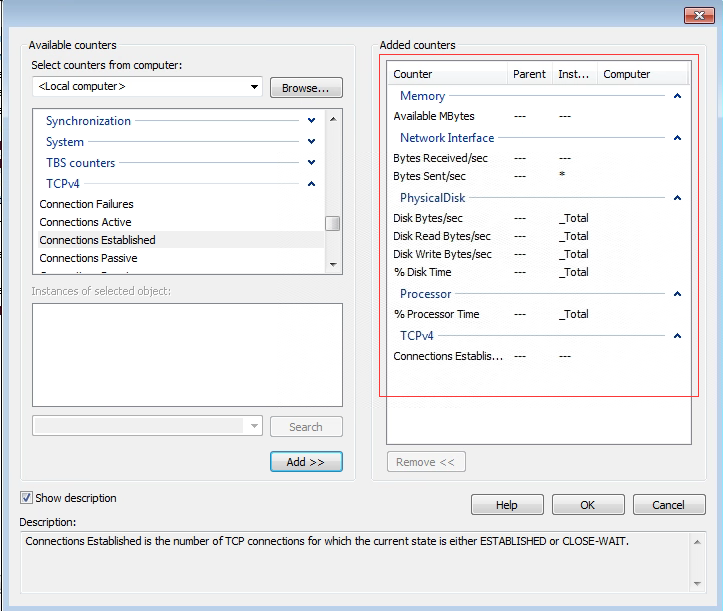Click OK to confirm counters

pos(587,505)
